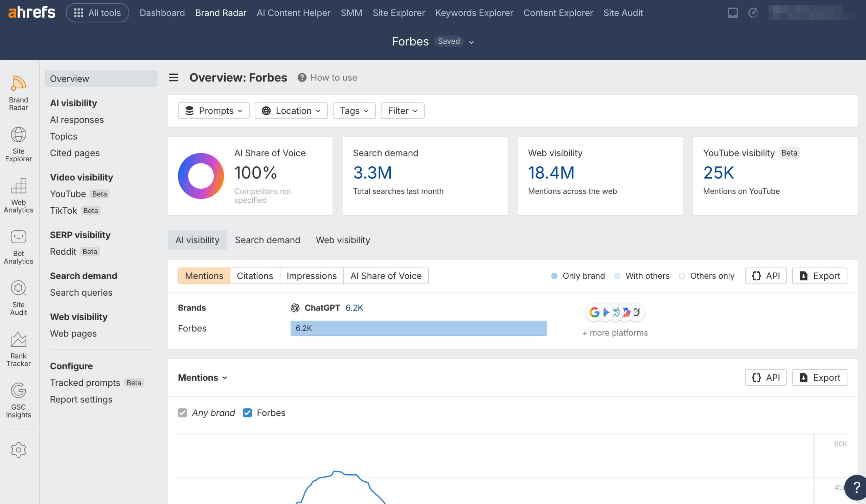This screenshot has height=504, width=866.
Task: Open AI responses in sidebar
Action: click(77, 119)
